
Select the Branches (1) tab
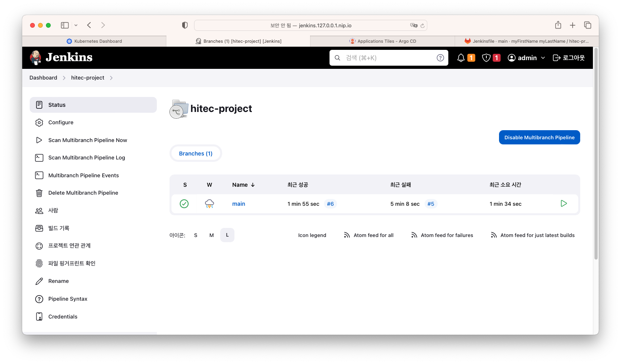(x=196, y=154)
